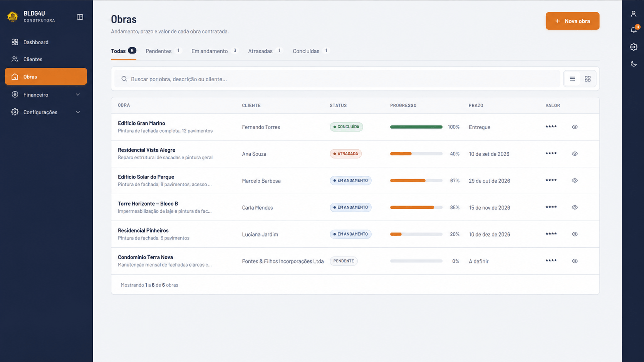Open Edifício Gran Marino obra name
Viewport: 644px width, 362px height.
(141, 123)
